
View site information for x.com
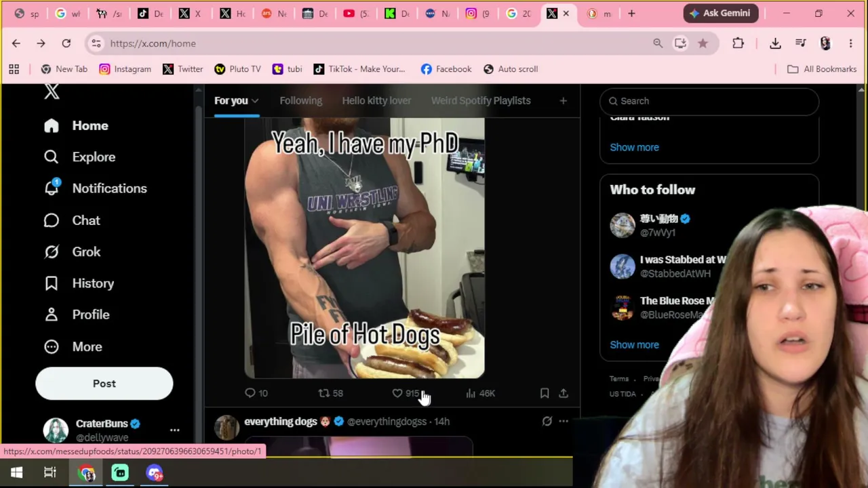[x=96, y=43]
